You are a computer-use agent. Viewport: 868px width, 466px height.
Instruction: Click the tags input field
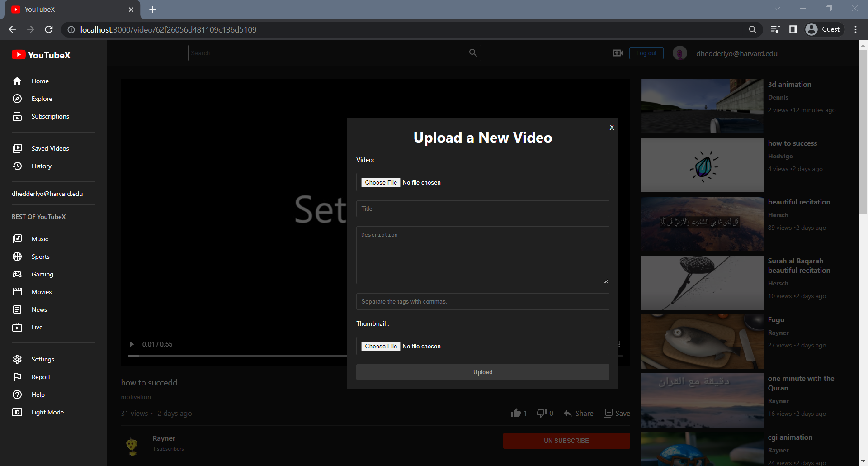tap(483, 302)
